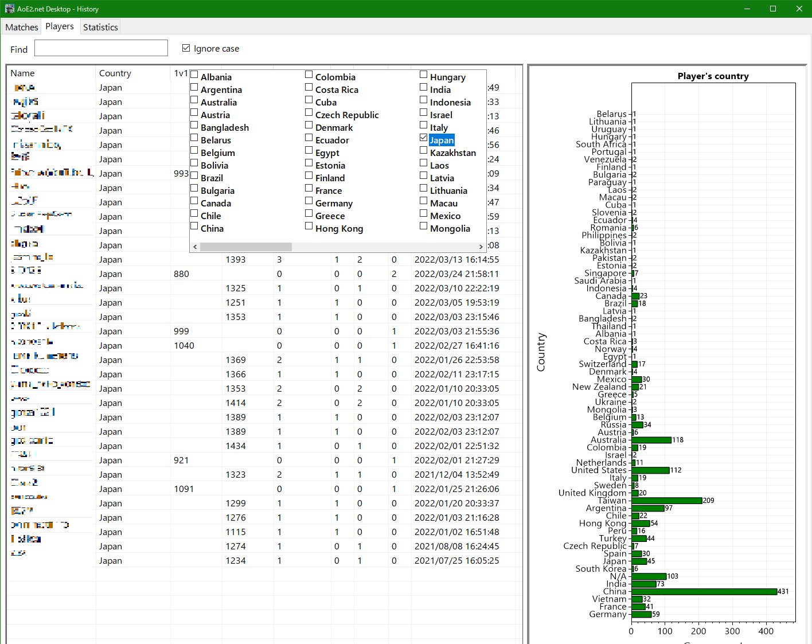Screen dimensions: 812x644
Task: Check the Germany country filter
Action: click(309, 201)
